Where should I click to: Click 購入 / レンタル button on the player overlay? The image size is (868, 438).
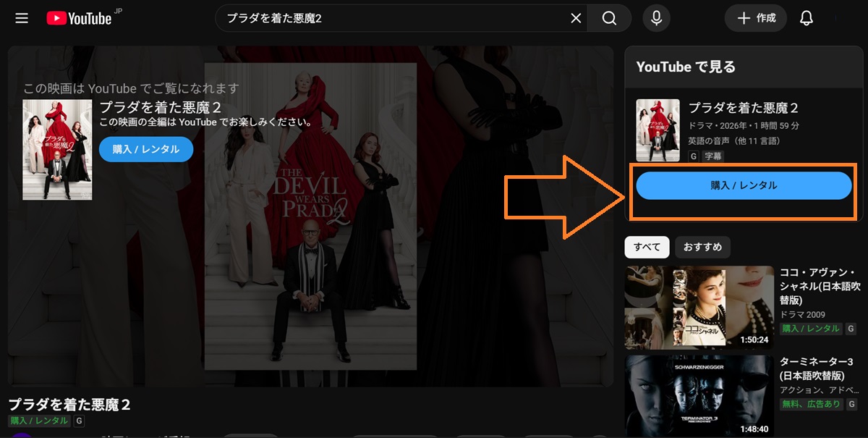pos(146,149)
